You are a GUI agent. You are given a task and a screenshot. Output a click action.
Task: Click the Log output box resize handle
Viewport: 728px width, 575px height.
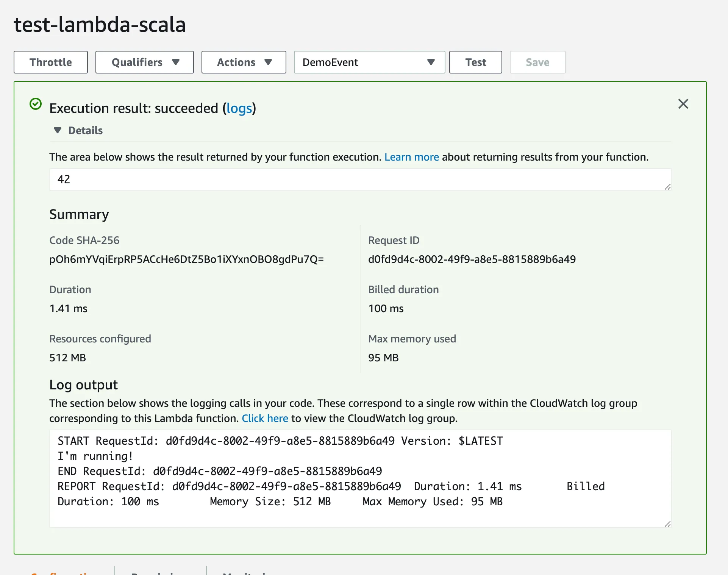667,524
